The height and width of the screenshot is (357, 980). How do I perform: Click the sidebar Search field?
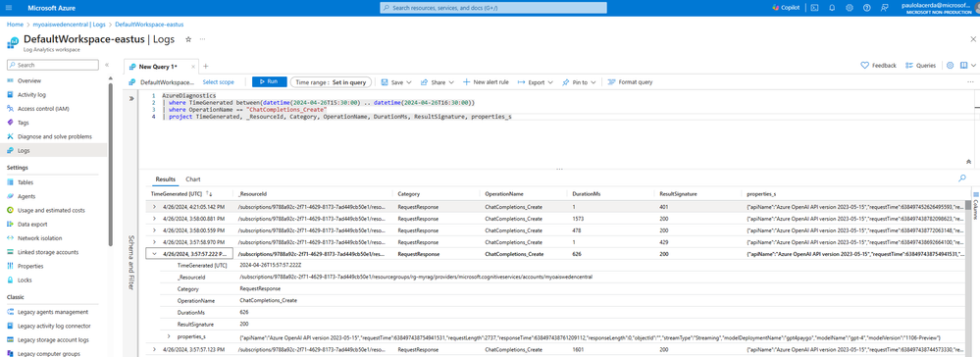click(x=53, y=65)
